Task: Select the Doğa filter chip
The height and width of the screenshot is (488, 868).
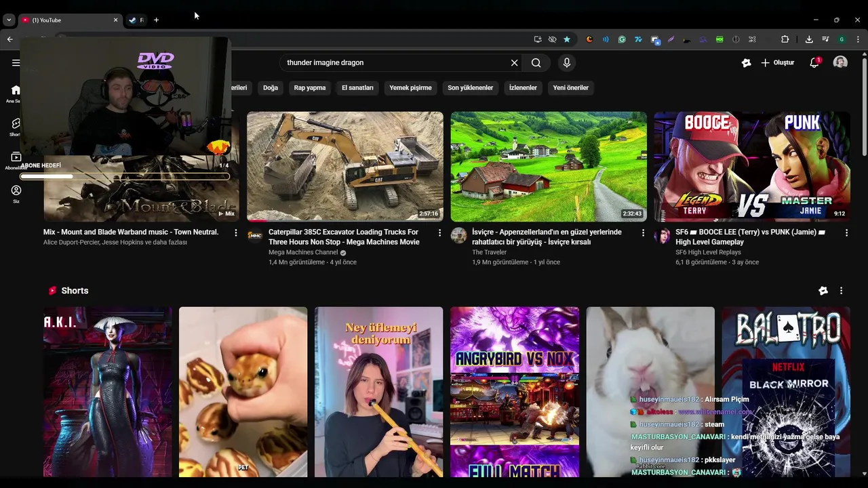Action: pos(271,87)
